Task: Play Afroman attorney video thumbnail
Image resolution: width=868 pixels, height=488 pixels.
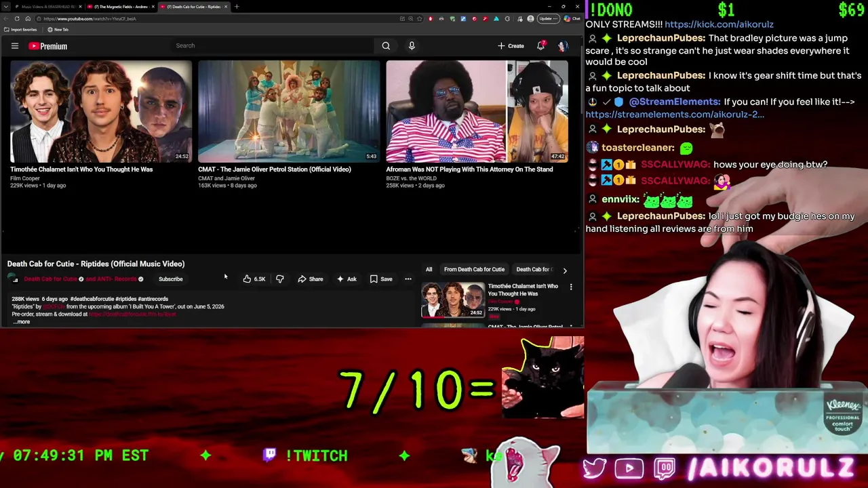Action: (x=477, y=112)
